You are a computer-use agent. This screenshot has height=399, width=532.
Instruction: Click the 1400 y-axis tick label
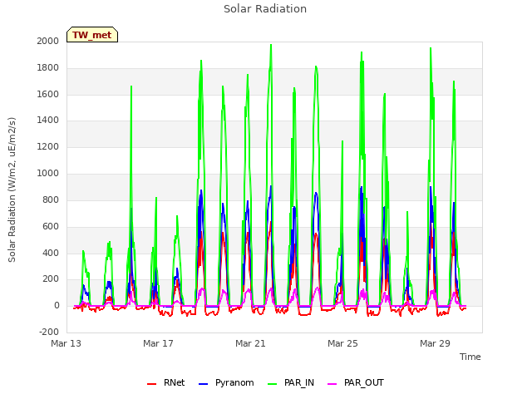click(x=48, y=120)
